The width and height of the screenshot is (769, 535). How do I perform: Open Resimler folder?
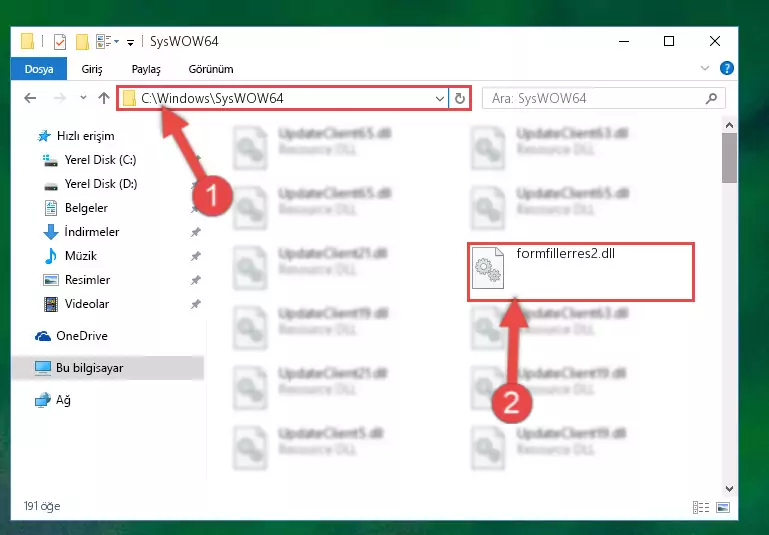click(77, 280)
